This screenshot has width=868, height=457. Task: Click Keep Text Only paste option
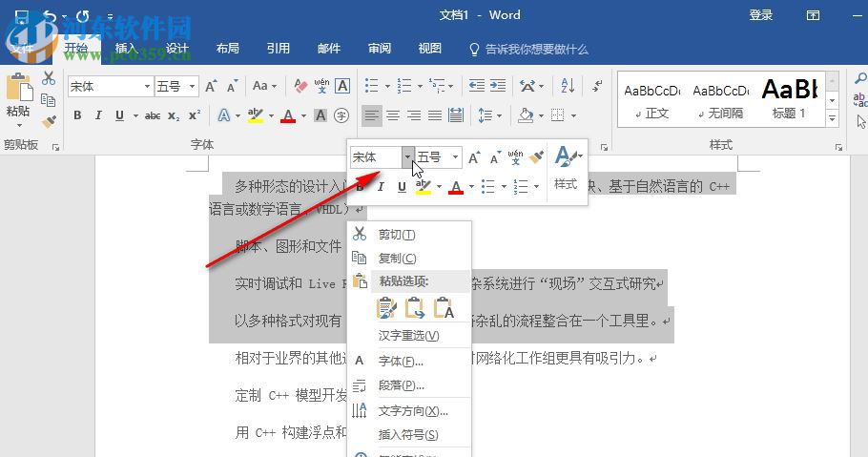pyautogui.click(x=444, y=308)
